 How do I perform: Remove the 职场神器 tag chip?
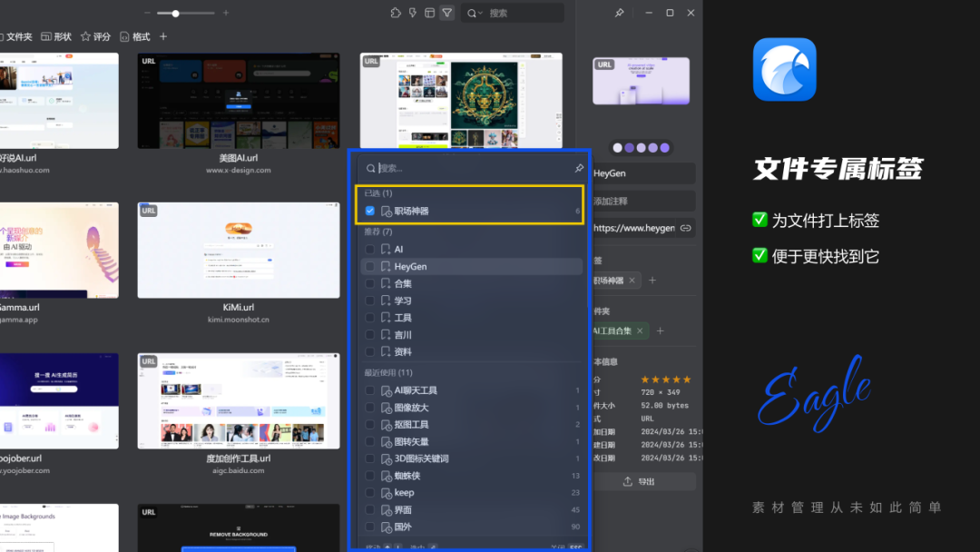pos(632,280)
